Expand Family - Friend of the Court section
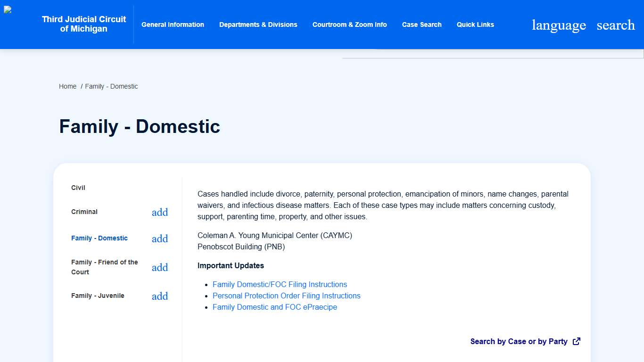644x362 pixels. point(160,267)
